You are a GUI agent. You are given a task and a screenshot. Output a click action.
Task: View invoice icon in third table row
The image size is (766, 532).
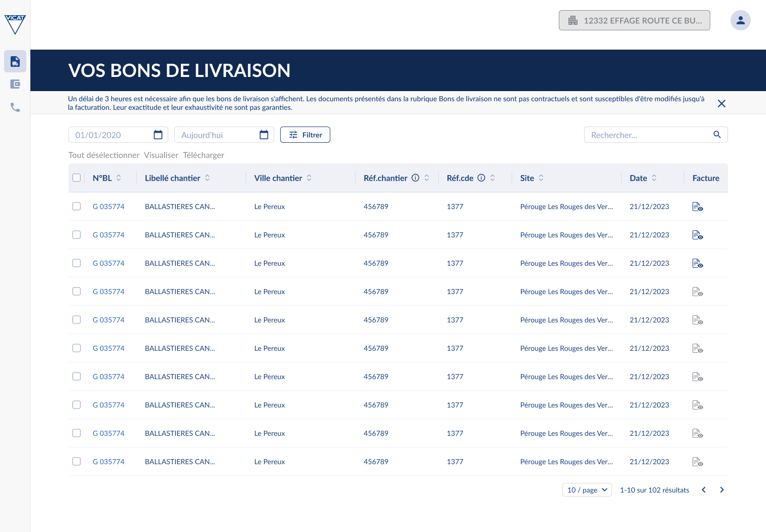click(698, 263)
